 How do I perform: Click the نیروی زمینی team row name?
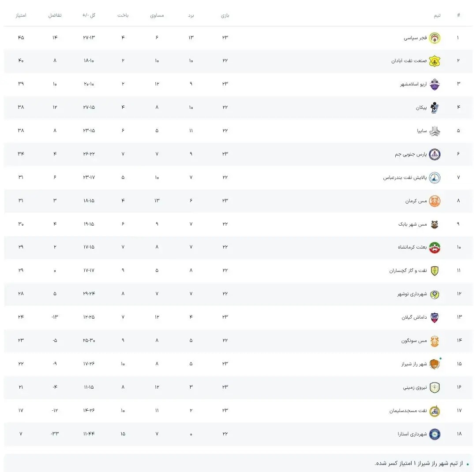[415, 387]
